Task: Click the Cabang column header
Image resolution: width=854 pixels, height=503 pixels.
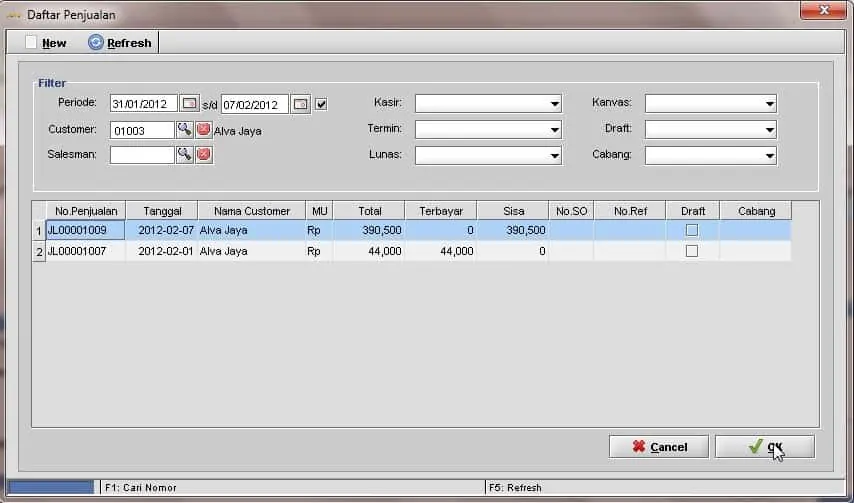Action: 756,211
